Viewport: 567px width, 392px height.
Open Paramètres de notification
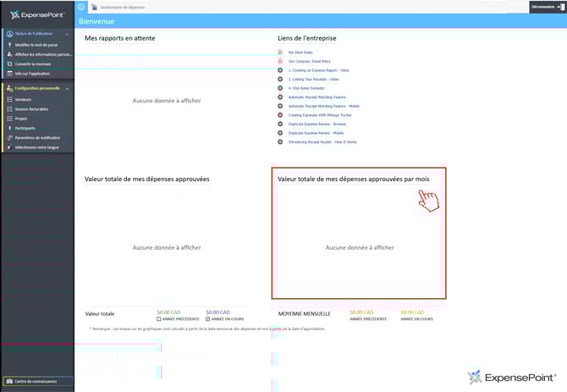point(37,138)
